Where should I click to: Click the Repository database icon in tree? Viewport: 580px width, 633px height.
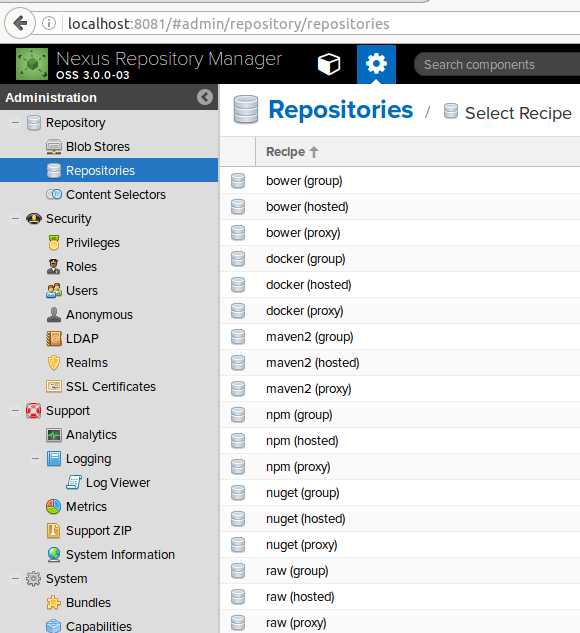[34, 122]
